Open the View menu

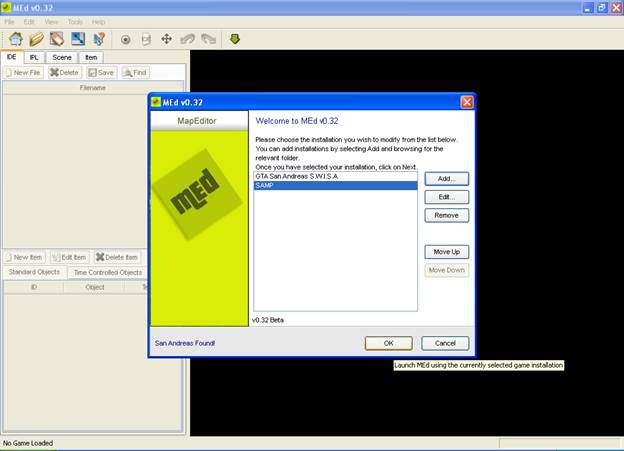coord(51,22)
